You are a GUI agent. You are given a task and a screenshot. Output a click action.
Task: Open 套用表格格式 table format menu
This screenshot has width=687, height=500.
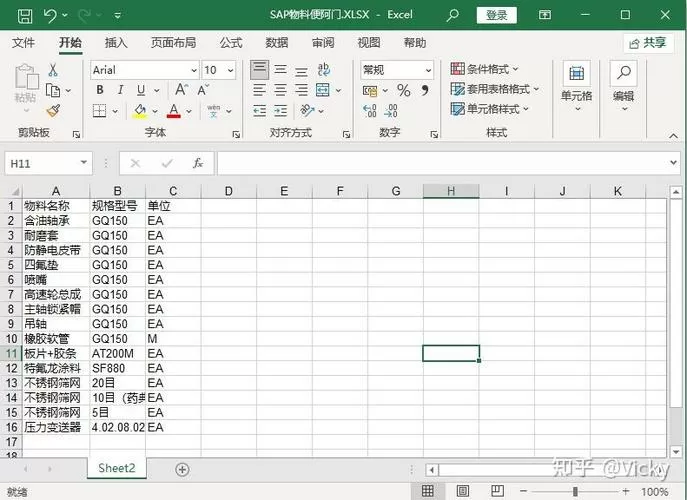(x=495, y=89)
